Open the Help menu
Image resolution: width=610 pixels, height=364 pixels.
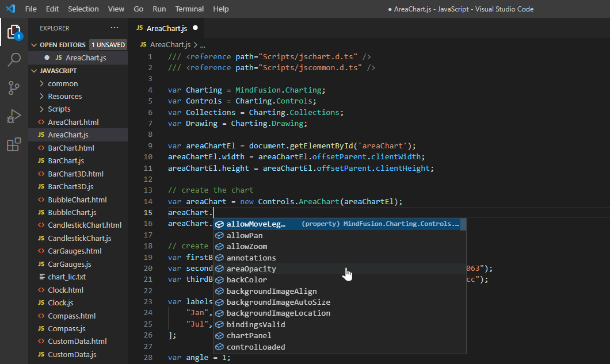pyautogui.click(x=220, y=9)
